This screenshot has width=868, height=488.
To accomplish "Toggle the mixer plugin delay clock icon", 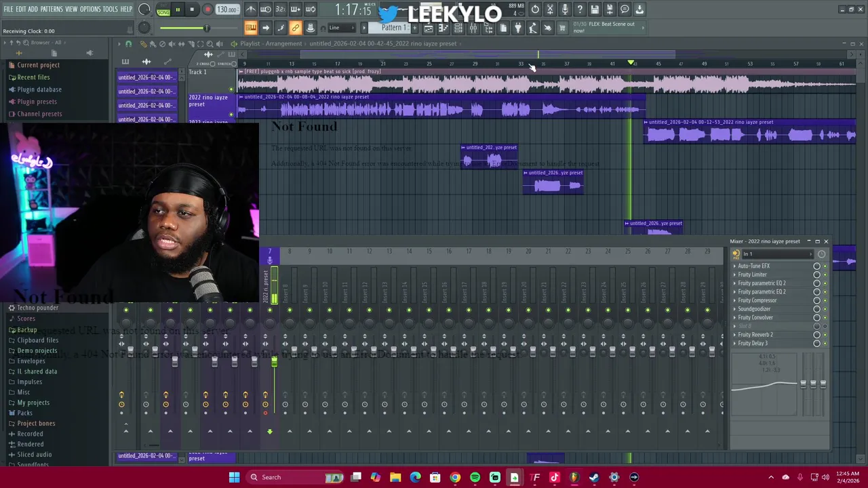I will (821, 254).
